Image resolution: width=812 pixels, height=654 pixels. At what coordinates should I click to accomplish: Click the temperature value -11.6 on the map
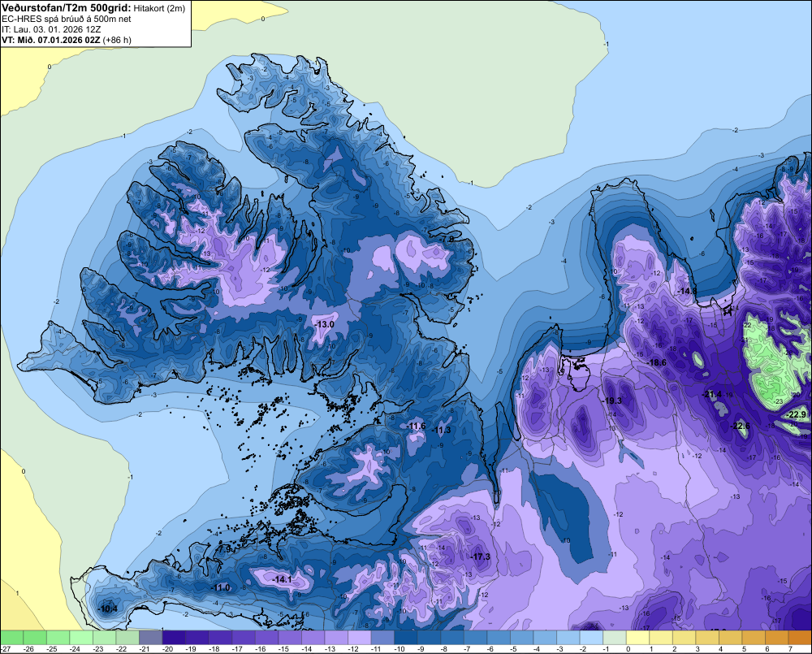[416, 426]
